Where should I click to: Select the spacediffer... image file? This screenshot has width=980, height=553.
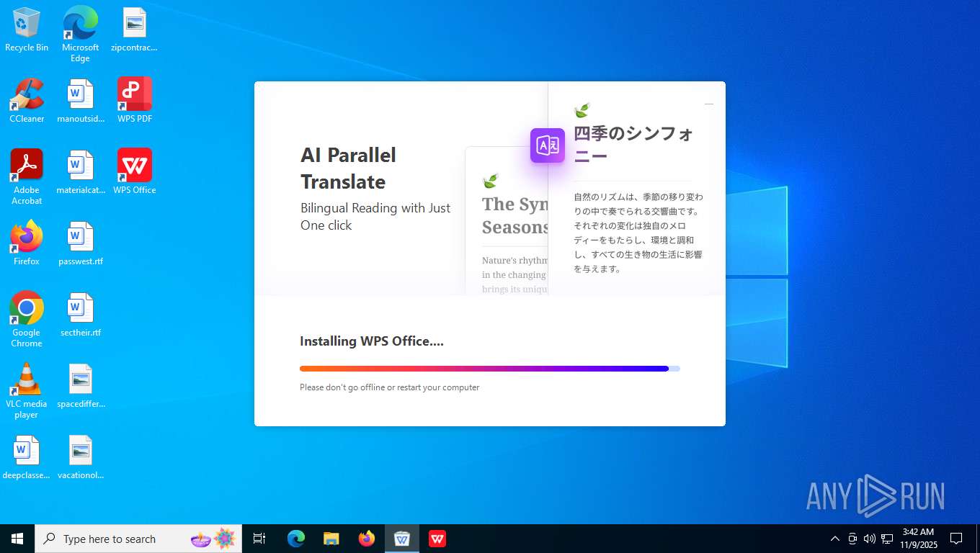coord(80,386)
